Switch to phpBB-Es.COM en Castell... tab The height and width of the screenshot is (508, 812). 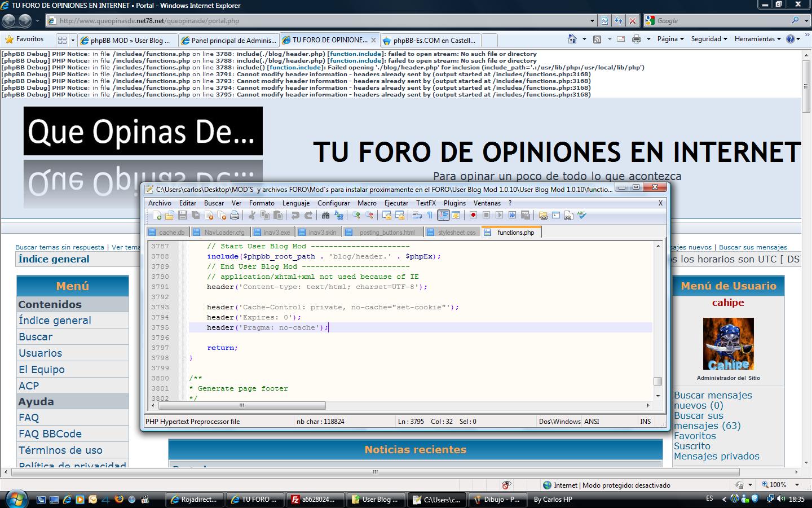(x=430, y=40)
